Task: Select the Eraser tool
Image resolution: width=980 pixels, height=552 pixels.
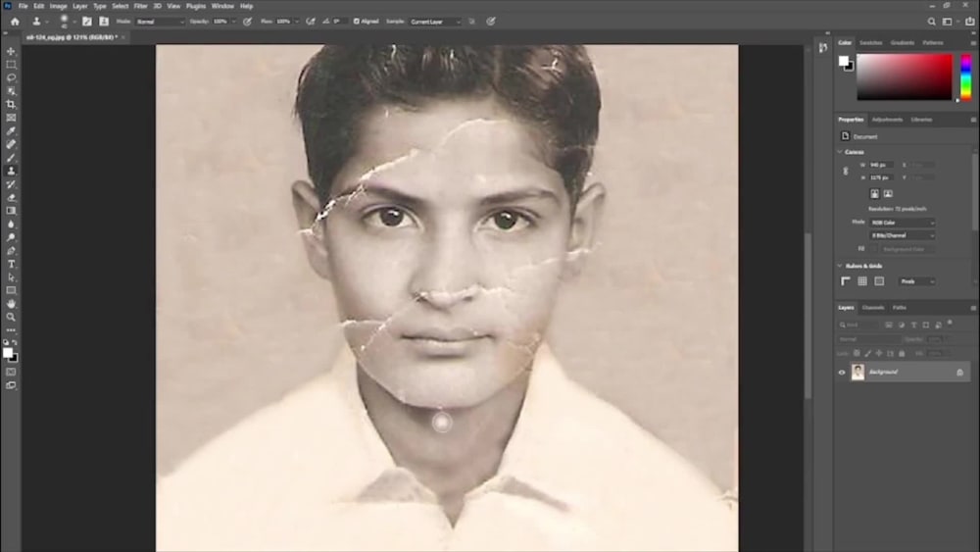Action: click(11, 197)
